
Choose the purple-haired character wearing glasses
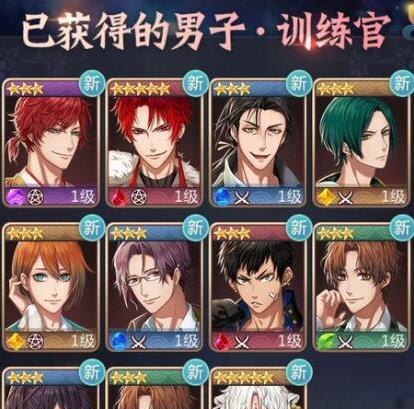pyautogui.click(x=154, y=288)
